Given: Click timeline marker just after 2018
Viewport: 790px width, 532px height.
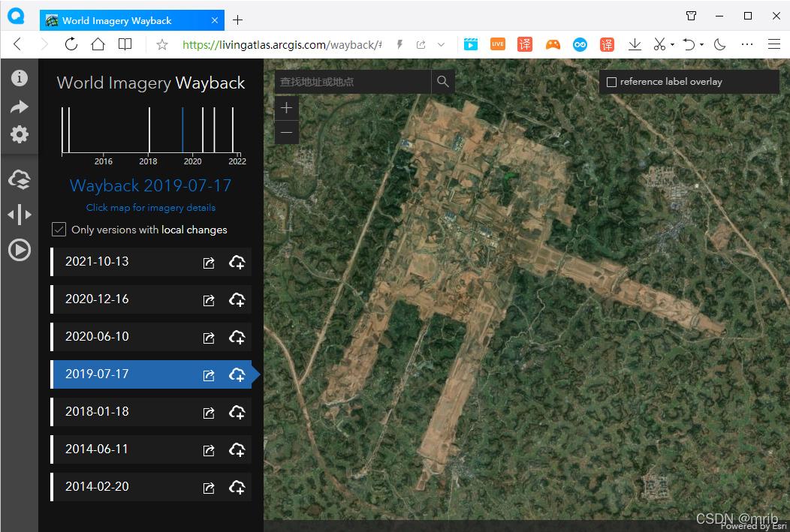Looking at the screenshot, I should coord(149,130).
